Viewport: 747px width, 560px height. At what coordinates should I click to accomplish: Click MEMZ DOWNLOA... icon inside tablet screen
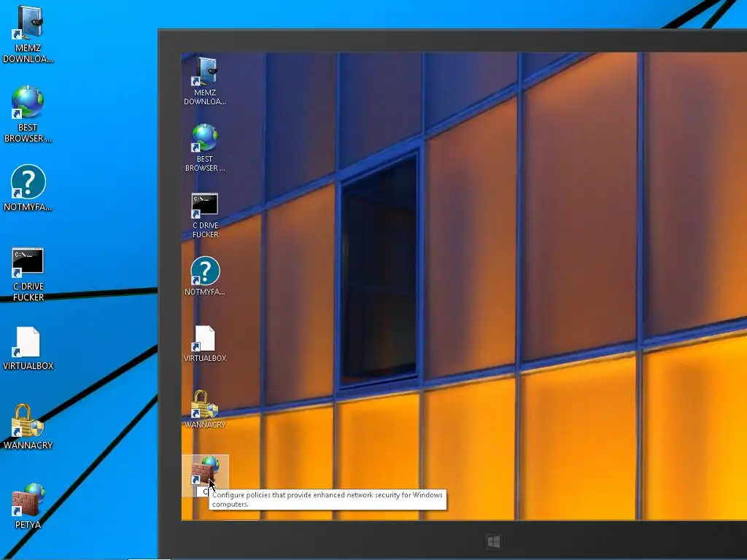[205, 71]
